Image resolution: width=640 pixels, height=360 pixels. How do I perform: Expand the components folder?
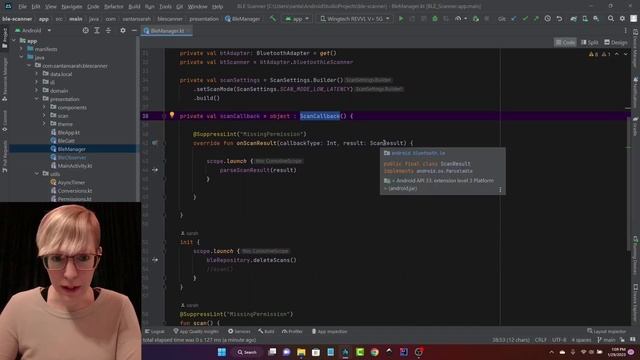[44, 107]
